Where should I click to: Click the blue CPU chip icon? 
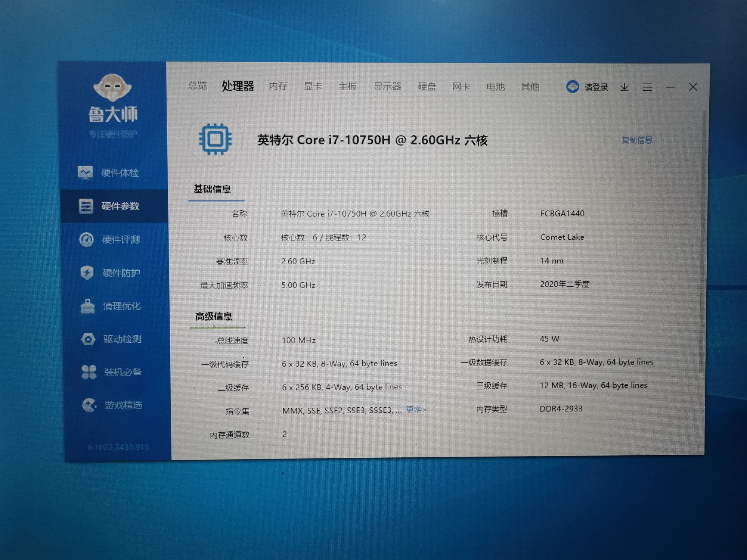pos(215,139)
